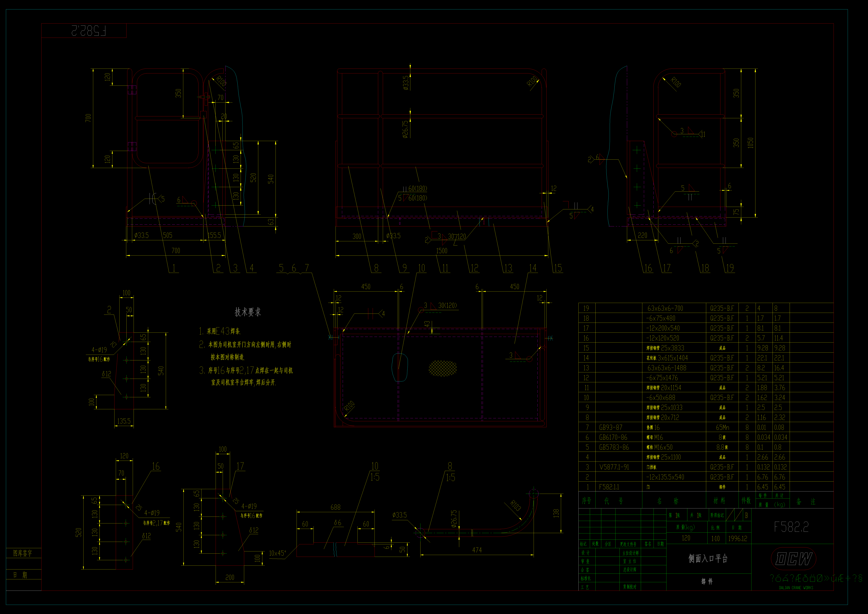Select note 1 reading 采用E43焊条
The height and width of the screenshot is (614, 868).
pyautogui.click(x=220, y=331)
